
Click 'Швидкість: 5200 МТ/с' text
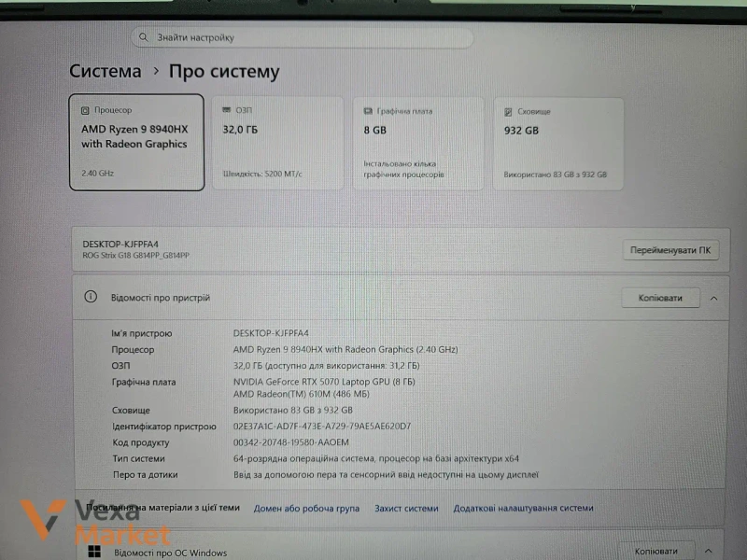pyautogui.click(x=262, y=175)
